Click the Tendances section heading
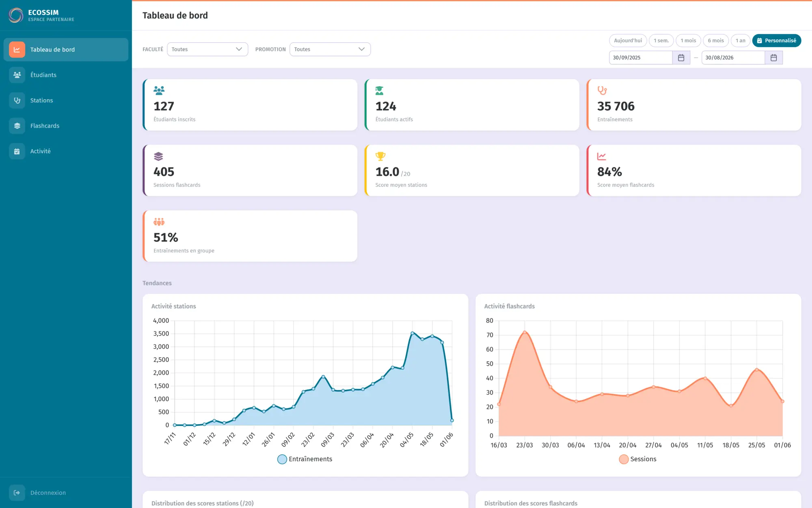 157,283
